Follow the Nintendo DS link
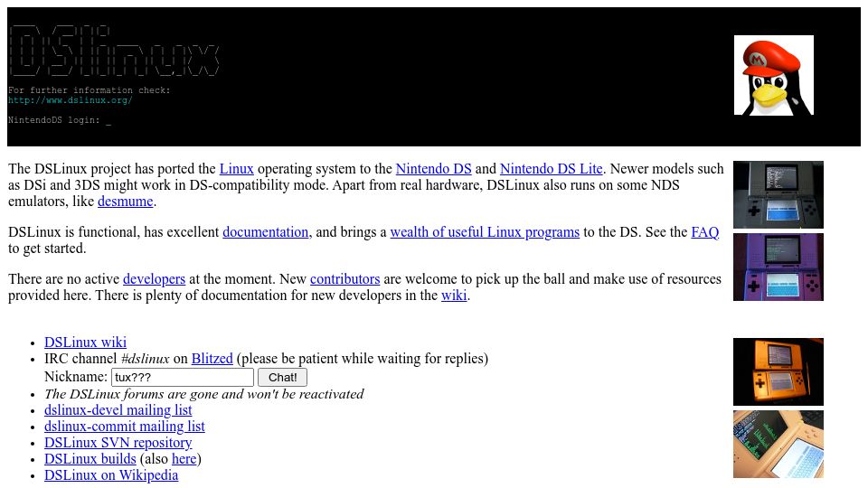Image resolution: width=868 pixels, height=488 pixels. pyautogui.click(x=433, y=169)
